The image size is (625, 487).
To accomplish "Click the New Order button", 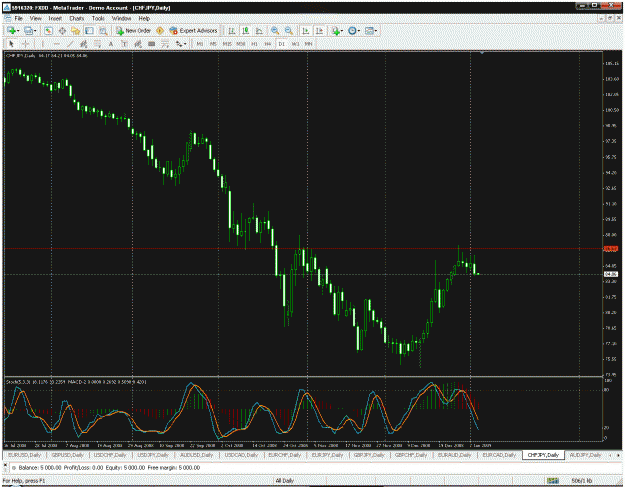I will coord(133,31).
